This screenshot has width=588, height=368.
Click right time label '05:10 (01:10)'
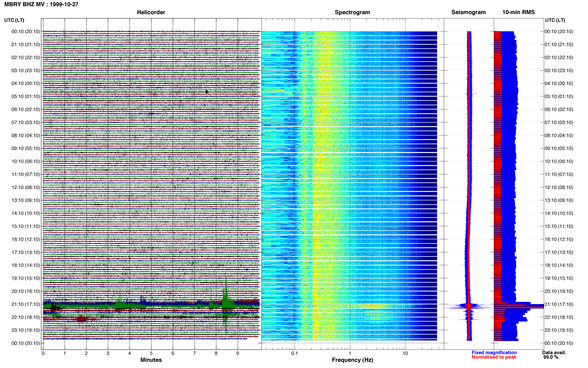click(x=559, y=96)
